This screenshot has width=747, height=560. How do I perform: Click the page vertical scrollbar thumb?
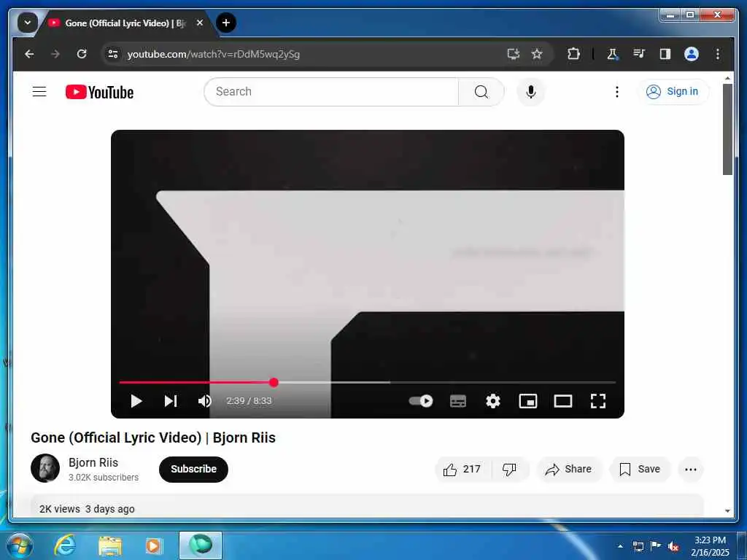coord(727,129)
